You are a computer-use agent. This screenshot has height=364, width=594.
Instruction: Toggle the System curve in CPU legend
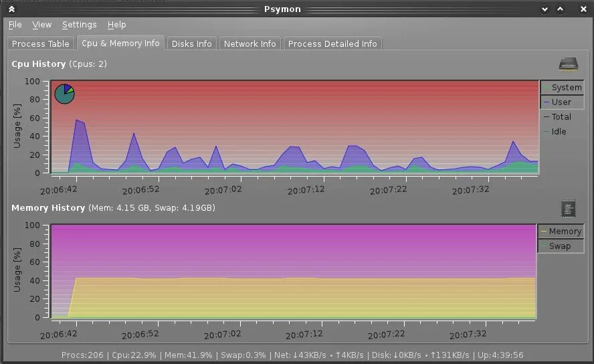(562, 88)
